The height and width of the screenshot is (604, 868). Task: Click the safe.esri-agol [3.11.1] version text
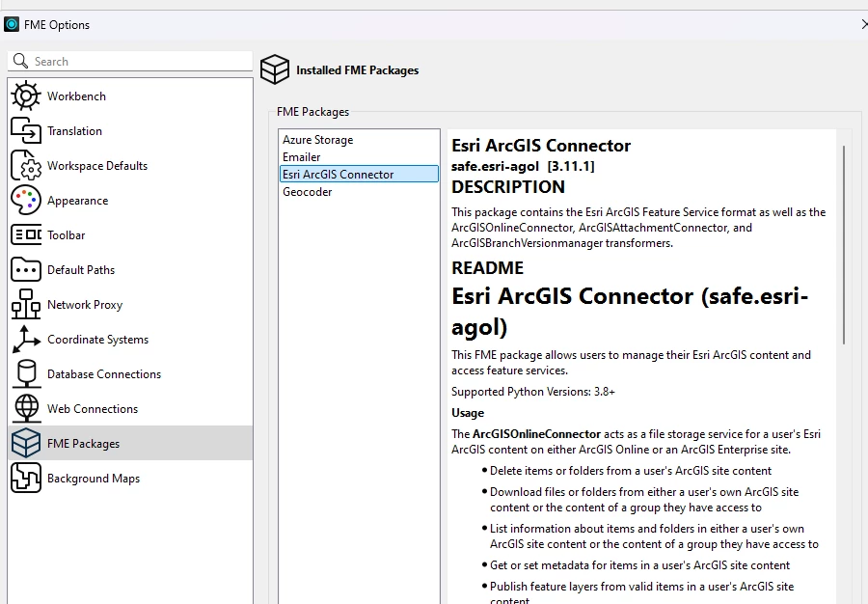[x=523, y=166]
